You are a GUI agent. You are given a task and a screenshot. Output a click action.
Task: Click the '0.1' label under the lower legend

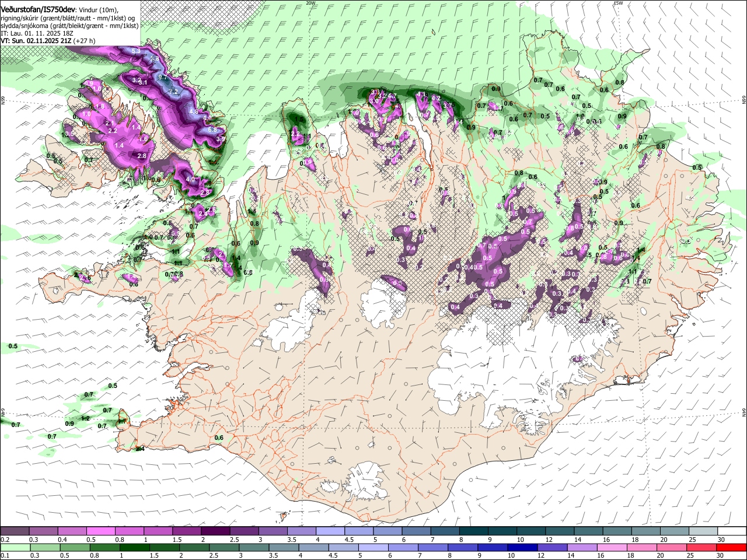pos(5,556)
